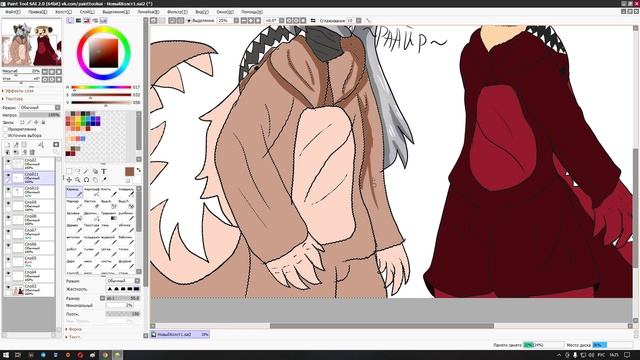Click the foreground brown color swatch

tap(129, 172)
